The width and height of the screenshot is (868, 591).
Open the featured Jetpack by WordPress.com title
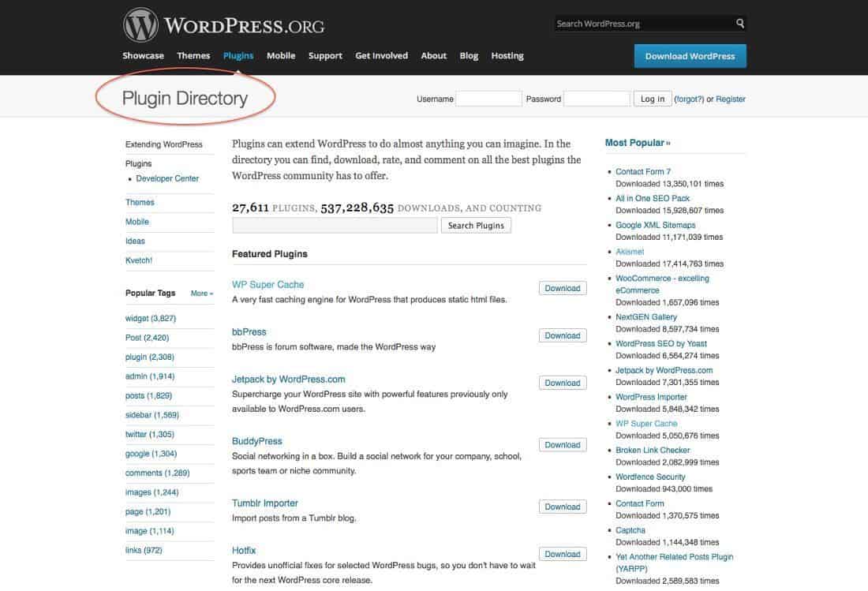click(x=288, y=379)
